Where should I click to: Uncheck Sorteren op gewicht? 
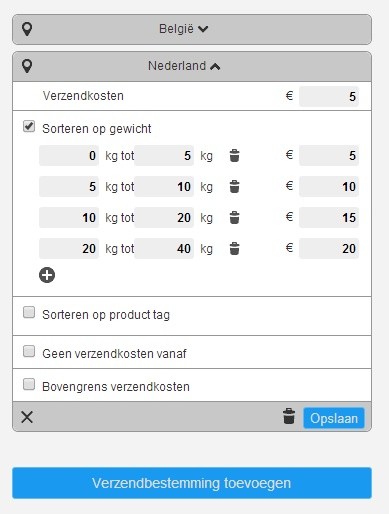pos(29,126)
